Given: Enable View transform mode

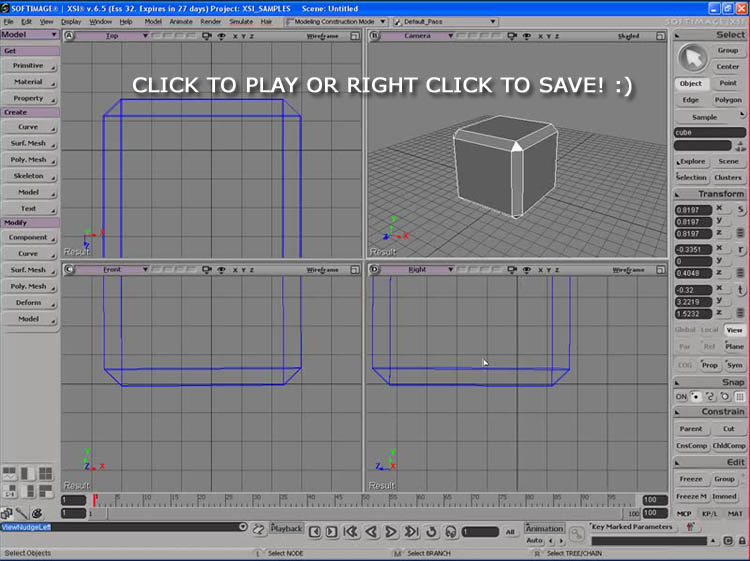Looking at the screenshot, I should [x=734, y=329].
